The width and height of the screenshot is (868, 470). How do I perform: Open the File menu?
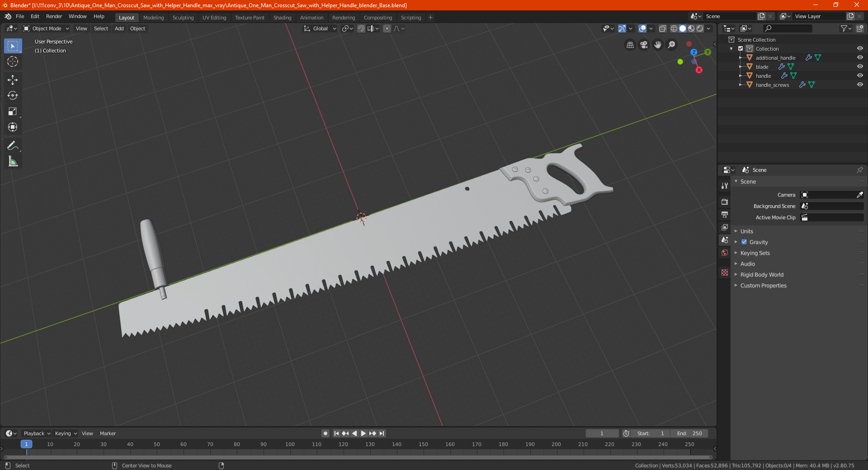click(x=20, y=16)
